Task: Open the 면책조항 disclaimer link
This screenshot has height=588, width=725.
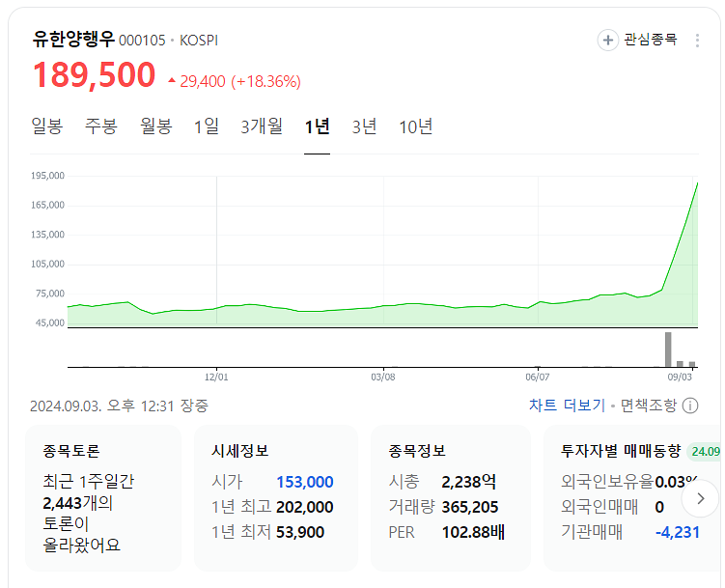Action: [x=648, y=406]
